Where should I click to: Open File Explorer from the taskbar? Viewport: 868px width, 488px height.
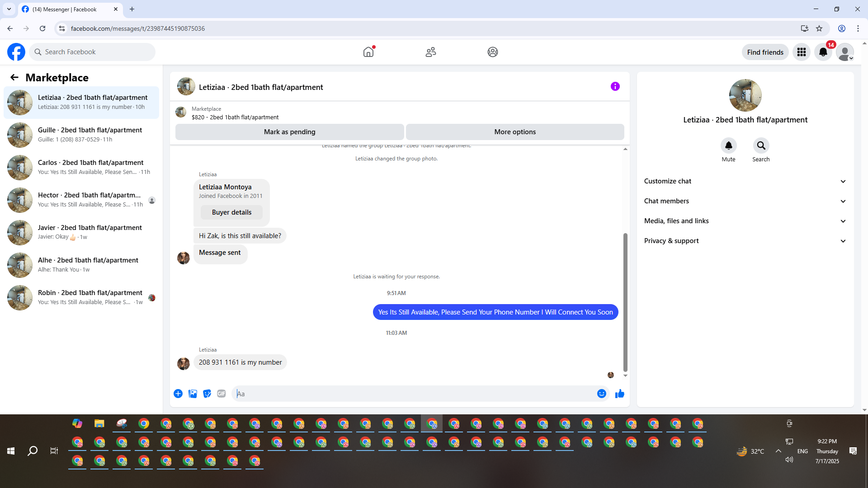(x=99, y=423)
